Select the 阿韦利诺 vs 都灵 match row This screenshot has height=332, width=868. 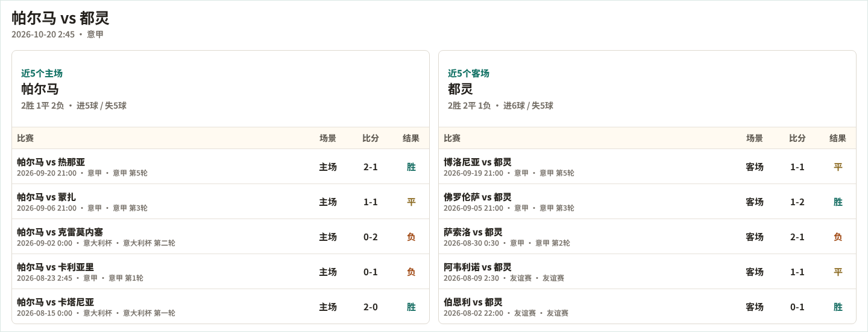coord(647,272)
